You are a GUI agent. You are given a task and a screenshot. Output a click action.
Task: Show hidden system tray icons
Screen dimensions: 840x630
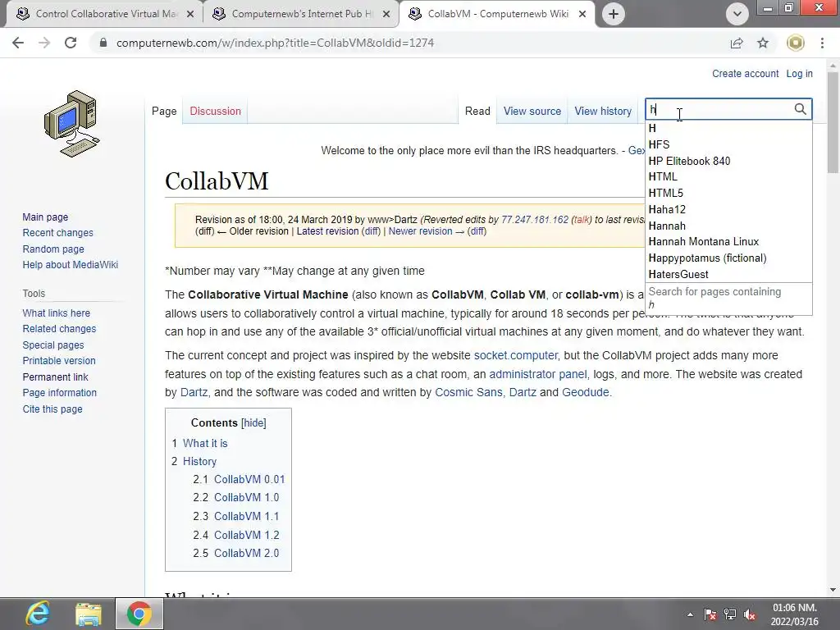[x=690, y=614]
